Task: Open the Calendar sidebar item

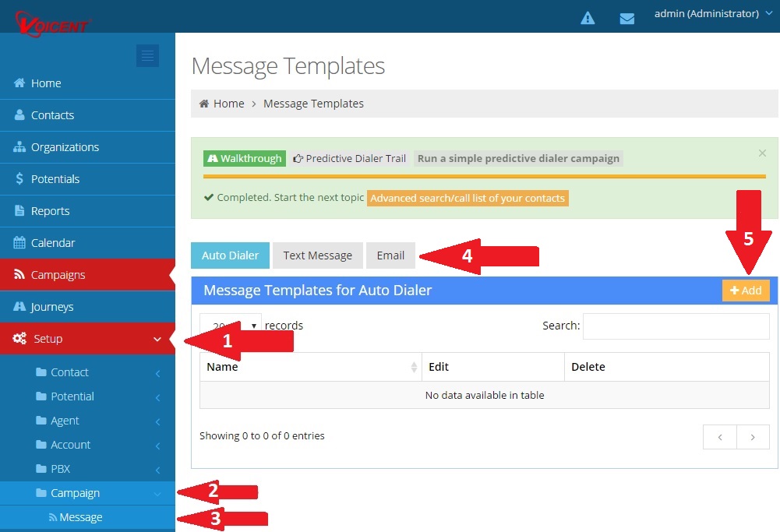Action: (52, 243)
